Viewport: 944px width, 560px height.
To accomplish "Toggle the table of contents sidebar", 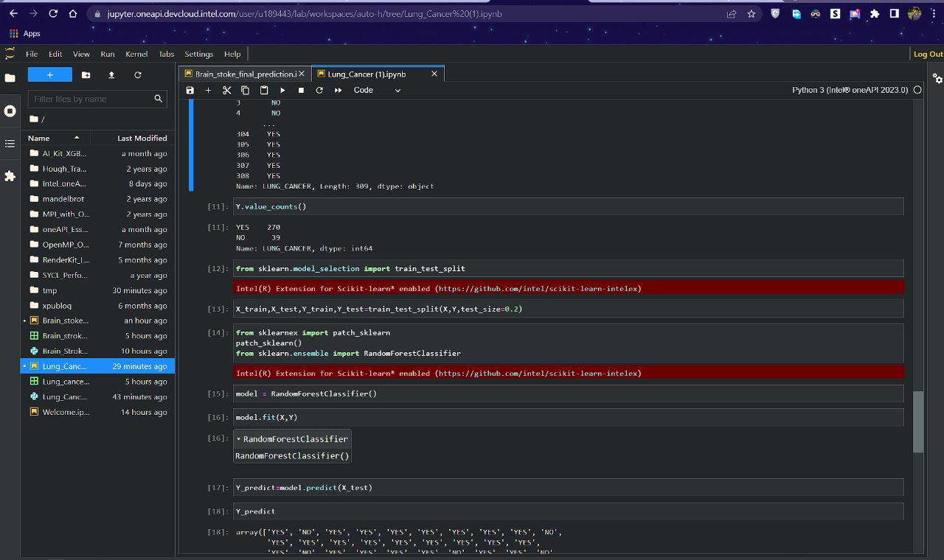I will click(x=10, y=144).
